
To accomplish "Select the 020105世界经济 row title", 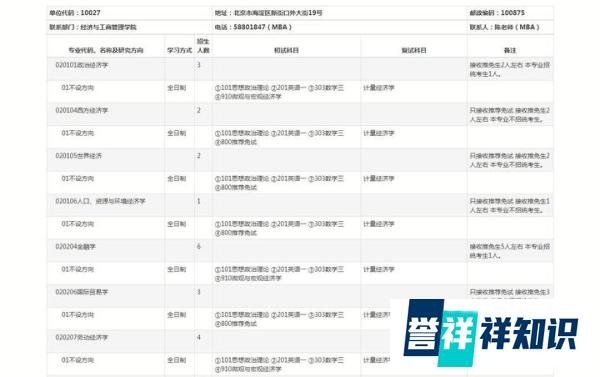I will 79,156.
